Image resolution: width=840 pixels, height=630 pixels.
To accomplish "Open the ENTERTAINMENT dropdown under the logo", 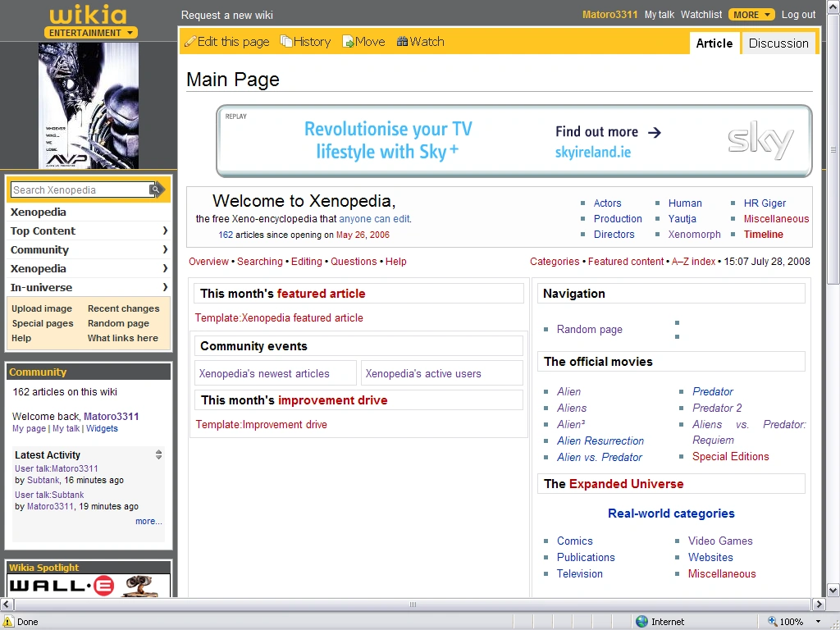I will pyautogui.click(x=90, y=33).
